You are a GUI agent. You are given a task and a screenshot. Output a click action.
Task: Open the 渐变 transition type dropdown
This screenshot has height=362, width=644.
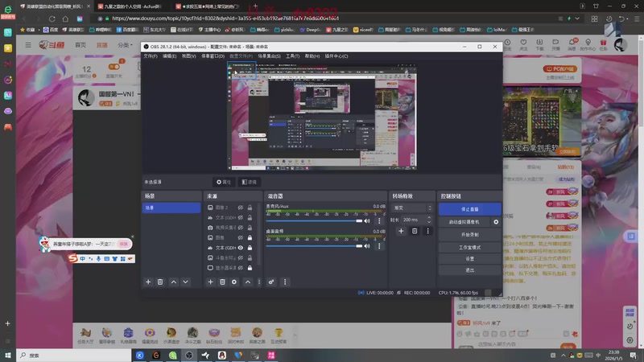point(412,208)
